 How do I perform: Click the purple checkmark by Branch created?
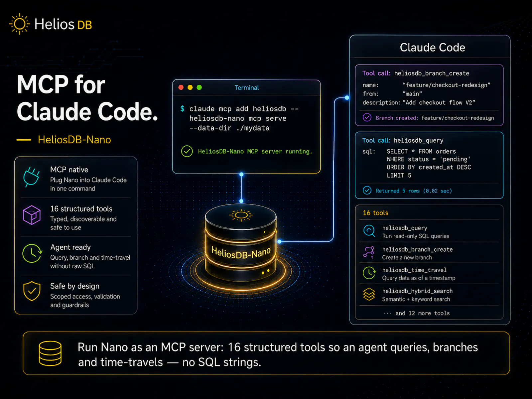367,117
